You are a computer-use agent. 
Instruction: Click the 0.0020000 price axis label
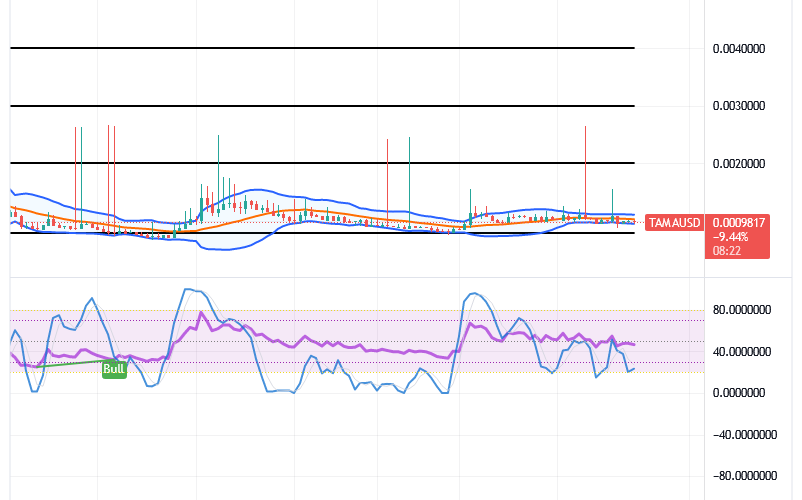click(x=739, y=164)
